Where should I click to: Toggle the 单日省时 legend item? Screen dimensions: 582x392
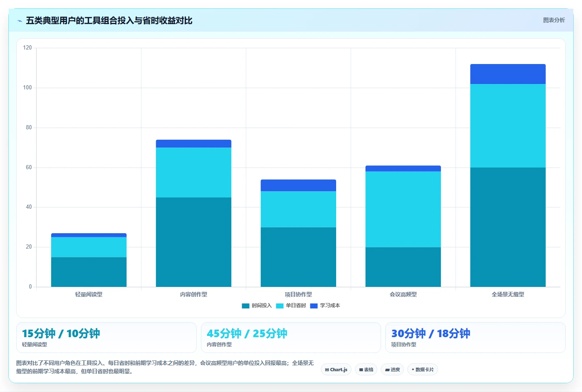[291, 306]
